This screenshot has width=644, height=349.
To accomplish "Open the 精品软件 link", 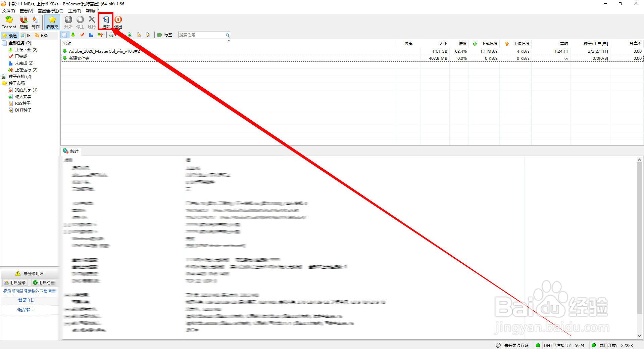I will (26, 310).
